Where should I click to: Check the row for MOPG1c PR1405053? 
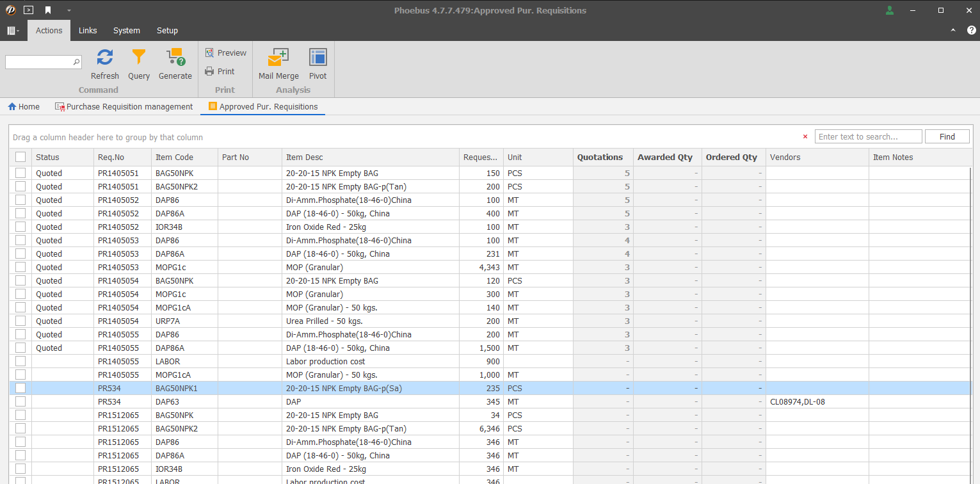20,267
